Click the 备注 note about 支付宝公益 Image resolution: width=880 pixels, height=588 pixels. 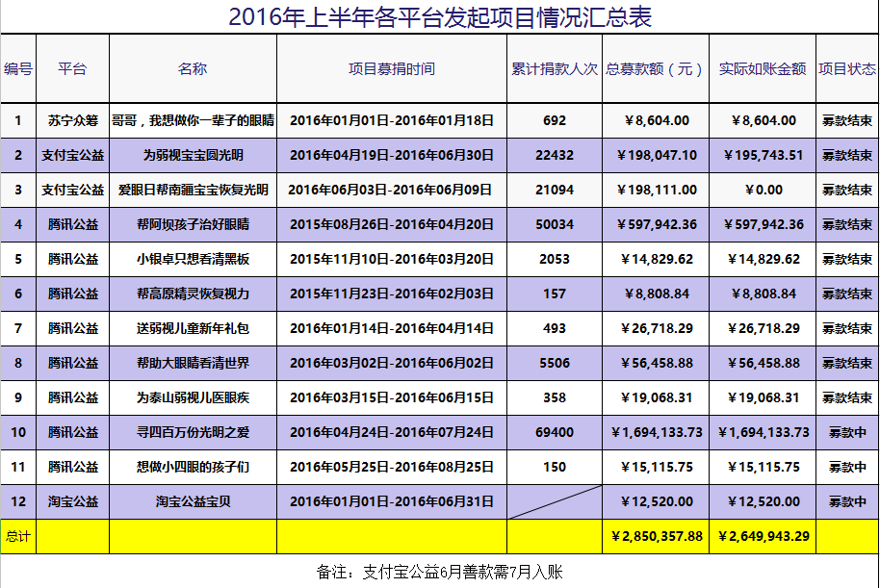pos(440,572)
